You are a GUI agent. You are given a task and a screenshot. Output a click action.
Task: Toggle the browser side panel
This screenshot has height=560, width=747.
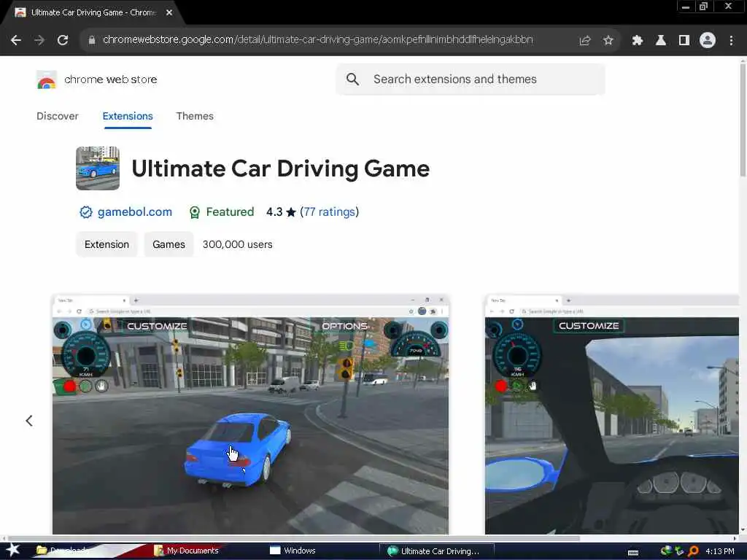(684, 41)
